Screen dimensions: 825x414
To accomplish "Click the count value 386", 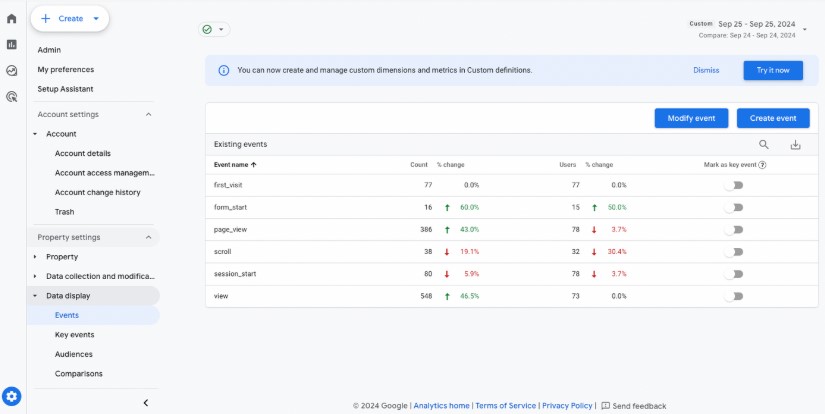I will click(x=426, y=229).
